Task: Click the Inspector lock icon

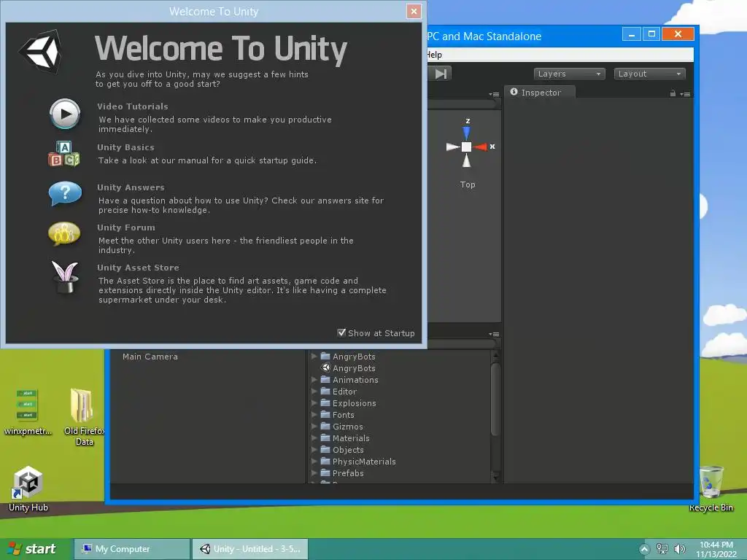Action: coord(673,93)
